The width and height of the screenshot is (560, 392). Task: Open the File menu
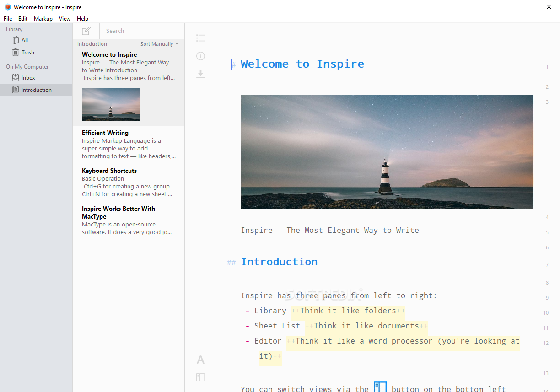click(x=8, y=19)
